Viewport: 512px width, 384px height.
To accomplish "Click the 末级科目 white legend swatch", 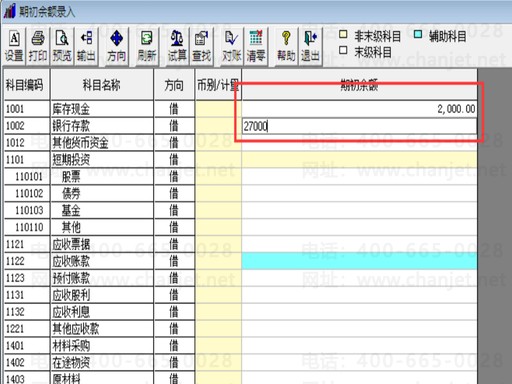I will [343, 51].
